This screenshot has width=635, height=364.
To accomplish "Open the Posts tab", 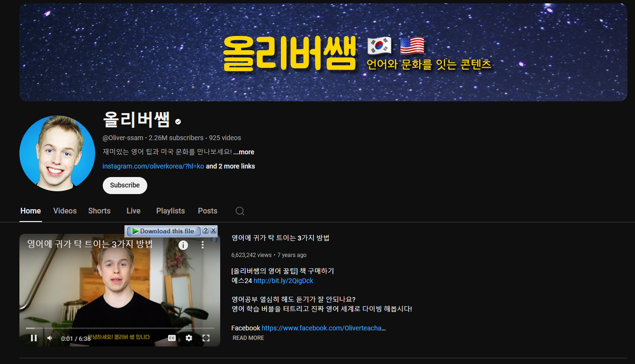I will click(x=207, y=211).
